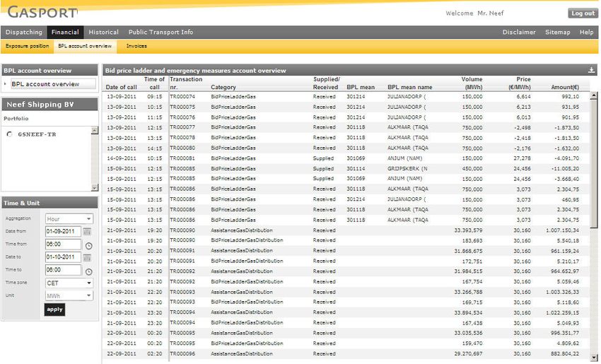Select BPL account overview in left panel

click(53, 84)
